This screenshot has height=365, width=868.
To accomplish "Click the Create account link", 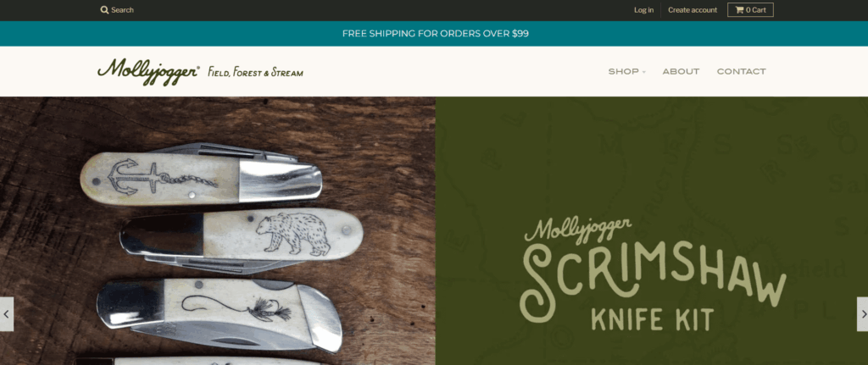I will point(693,10).
